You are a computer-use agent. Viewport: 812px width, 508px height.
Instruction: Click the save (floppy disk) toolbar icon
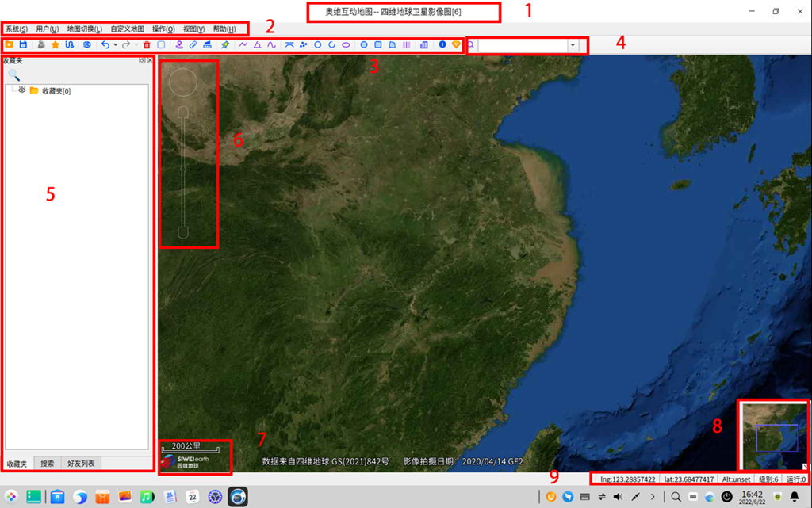pos(23,45)
